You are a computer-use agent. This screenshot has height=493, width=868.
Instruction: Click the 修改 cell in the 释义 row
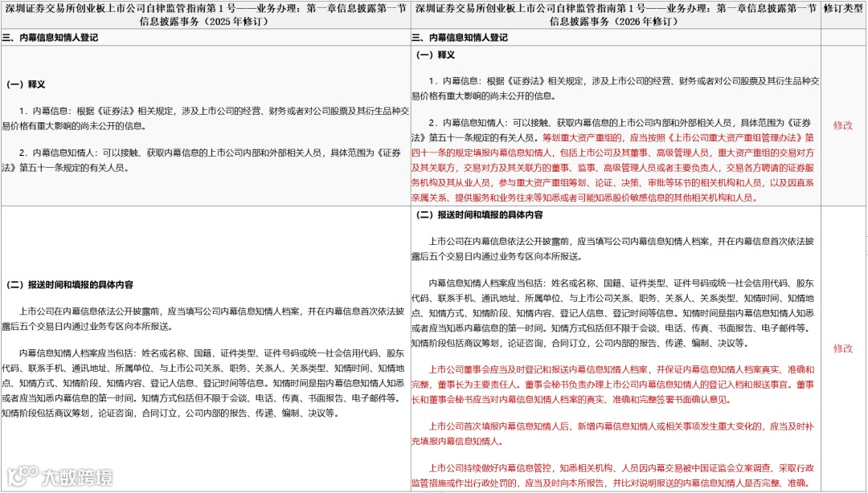tap(843, 125)
